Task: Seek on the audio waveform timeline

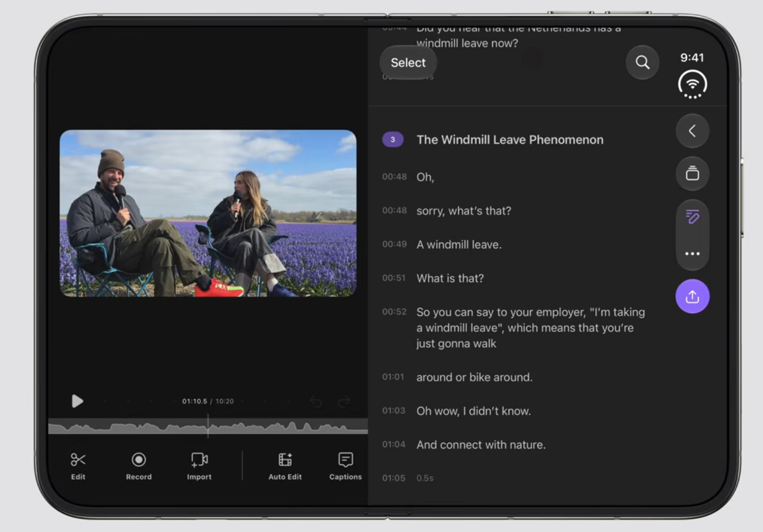Action: (x=208, y=426)
